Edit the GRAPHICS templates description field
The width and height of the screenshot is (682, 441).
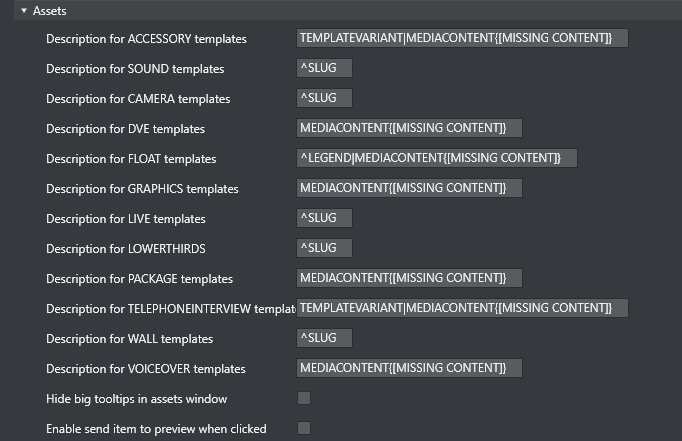point(409,188)
